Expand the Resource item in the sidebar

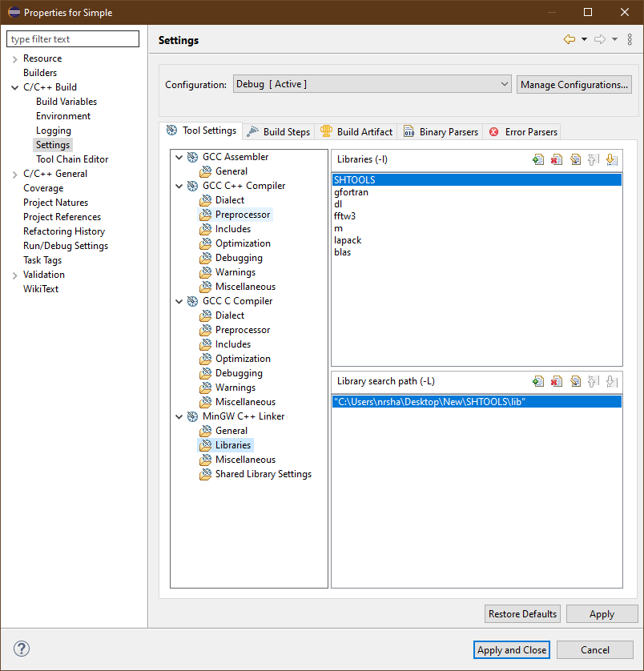pos(14,58)
